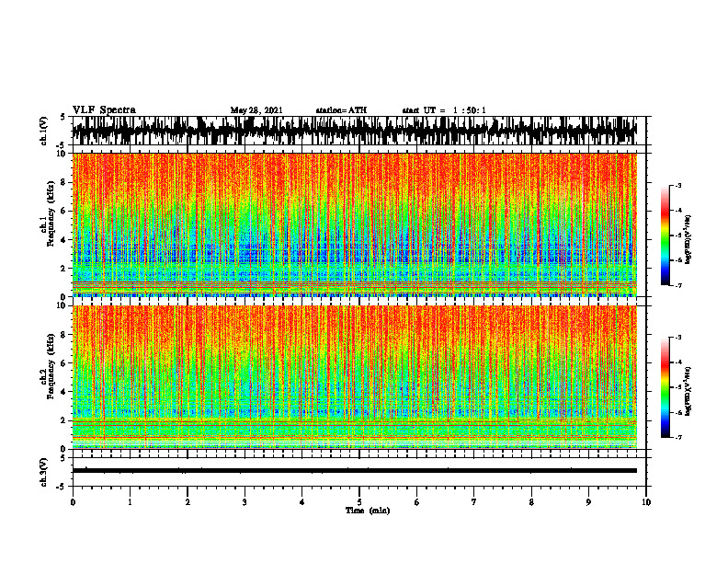Click the -7 label on ch.2 colorbar

[678, 438]
